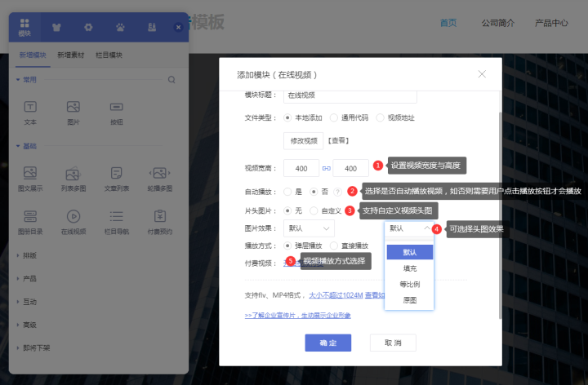Open the gear settings icon tab
Screen dimensions: 588x385
tap(88, 28)
